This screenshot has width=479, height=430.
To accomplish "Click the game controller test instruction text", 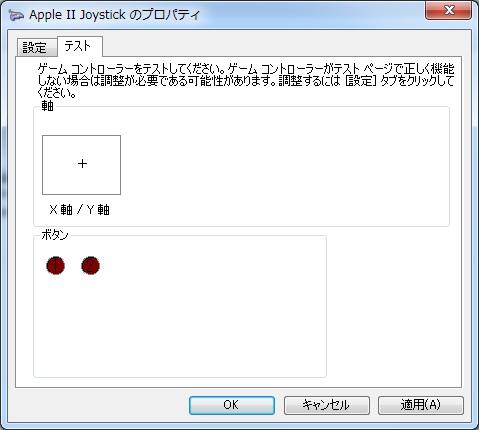I will click(x=245, y=81).
